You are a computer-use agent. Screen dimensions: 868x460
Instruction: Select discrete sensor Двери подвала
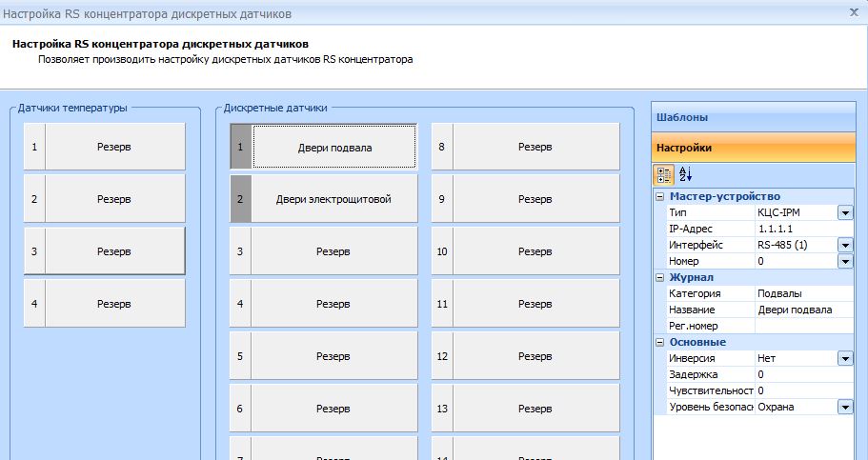(334, 148)
